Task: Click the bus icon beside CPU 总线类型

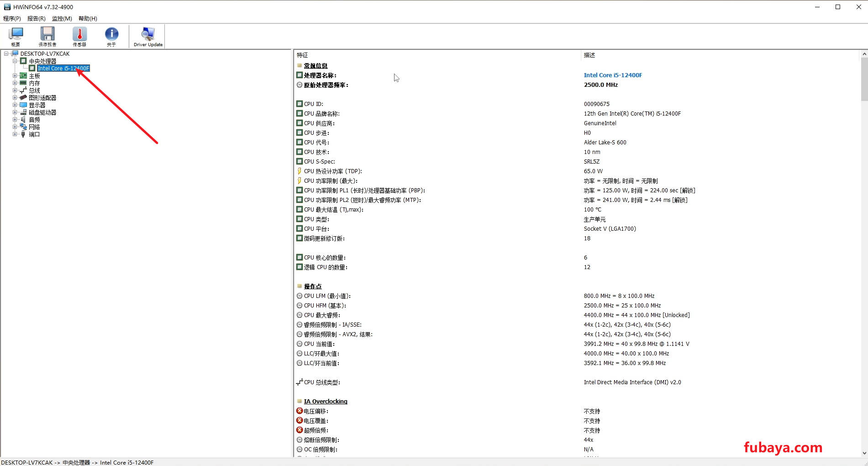Action: pyautogui.click(x=300, y=382)
